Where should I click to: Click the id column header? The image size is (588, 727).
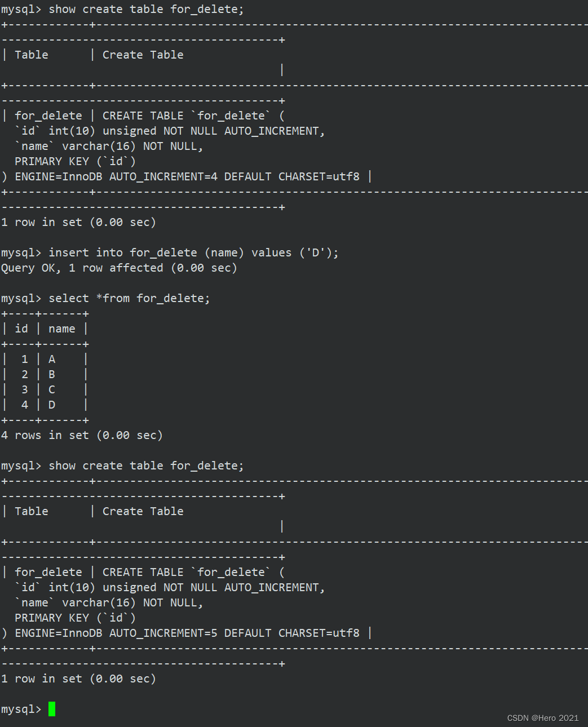21,329
